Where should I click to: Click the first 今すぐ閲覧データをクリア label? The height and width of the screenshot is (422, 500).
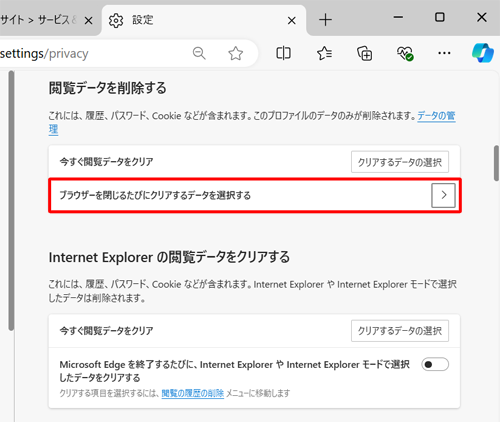pyautogui.click(x=106, y=162)
